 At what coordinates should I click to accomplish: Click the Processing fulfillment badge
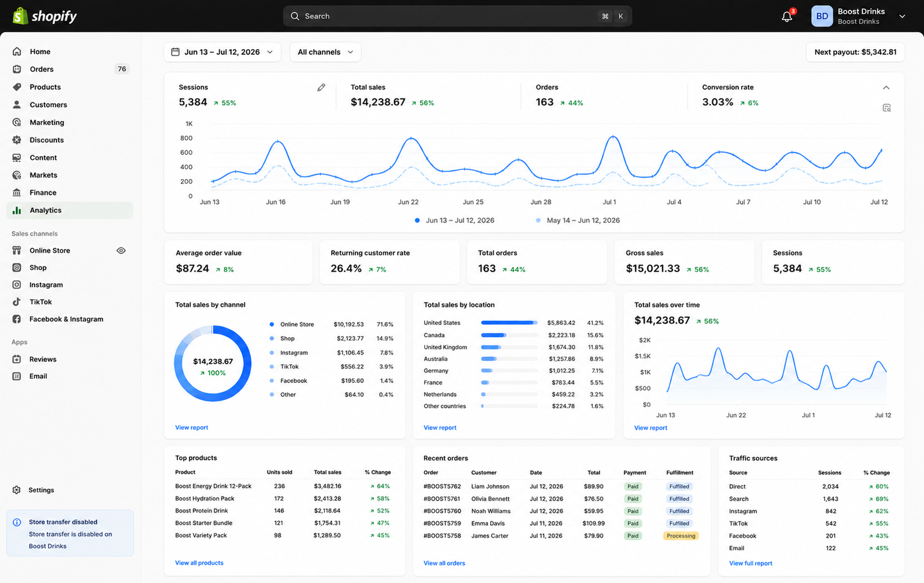[681, 536]
